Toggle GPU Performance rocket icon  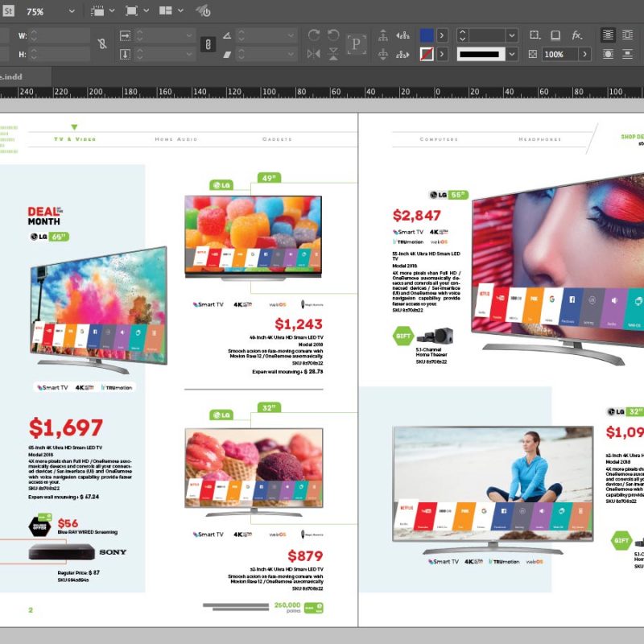point(204,11)
